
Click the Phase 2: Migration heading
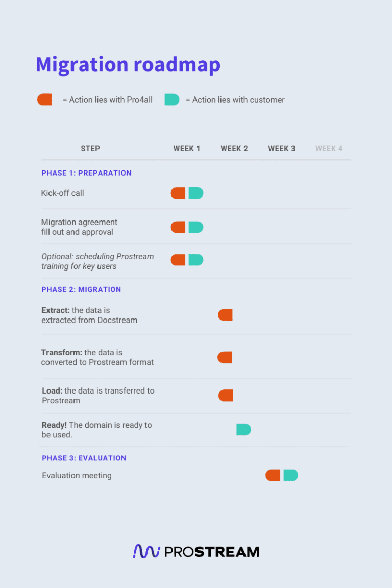point(82,289)
